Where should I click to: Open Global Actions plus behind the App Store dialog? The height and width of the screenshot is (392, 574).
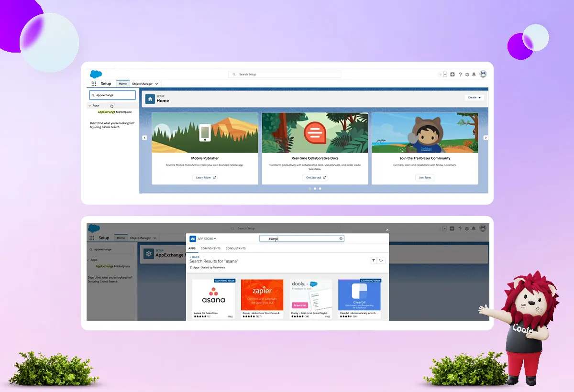tap(453, 229)
